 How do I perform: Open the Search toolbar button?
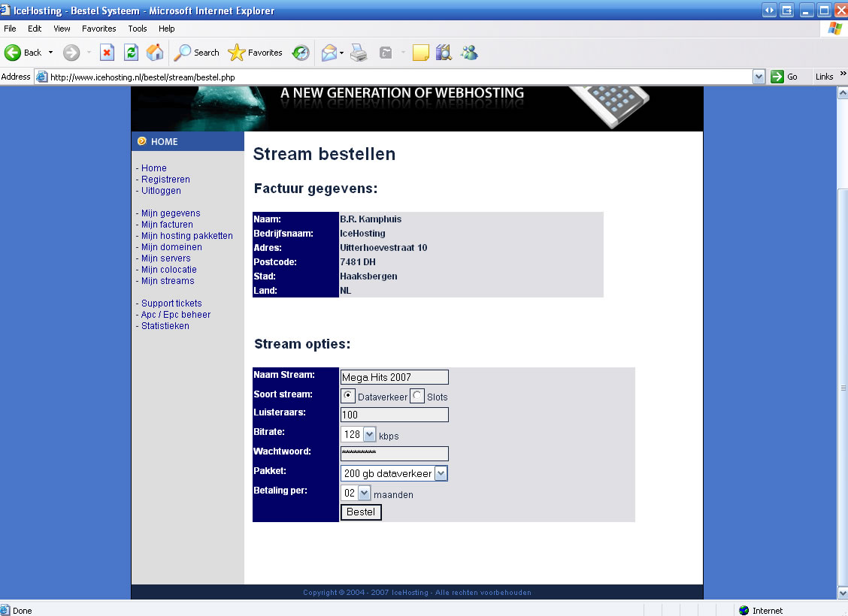pos(196,53)
